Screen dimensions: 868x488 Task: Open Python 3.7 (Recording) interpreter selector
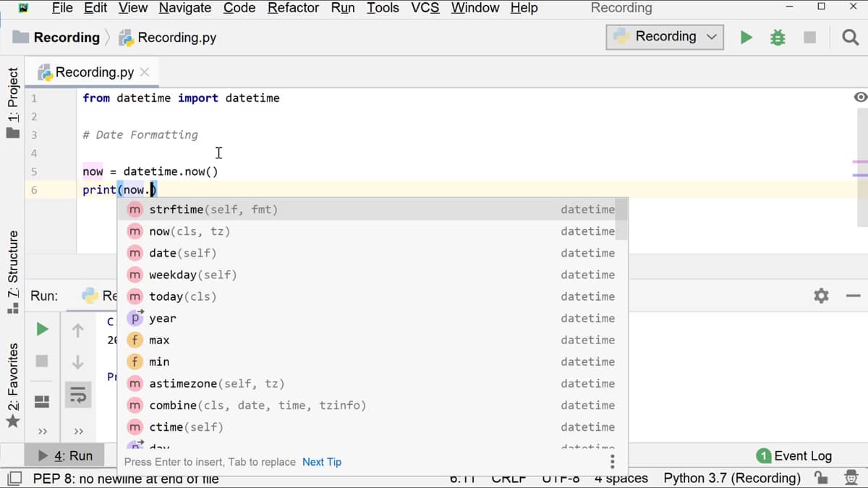(x=732, y=479)
